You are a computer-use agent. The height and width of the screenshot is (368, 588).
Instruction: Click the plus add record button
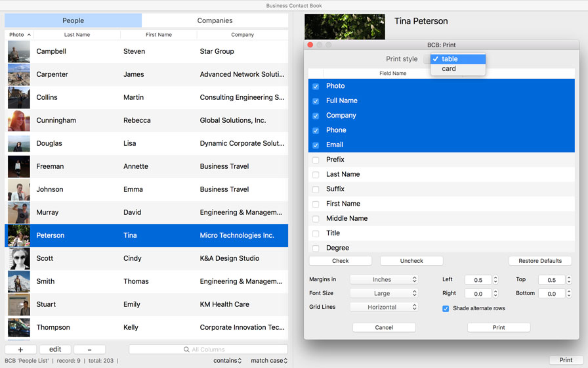(x=20, y=350)
